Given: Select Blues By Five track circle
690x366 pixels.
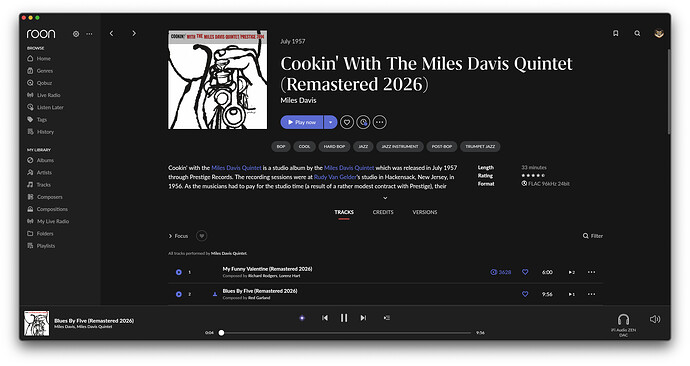Looking at the screenshot, I should tap(179, 294).
